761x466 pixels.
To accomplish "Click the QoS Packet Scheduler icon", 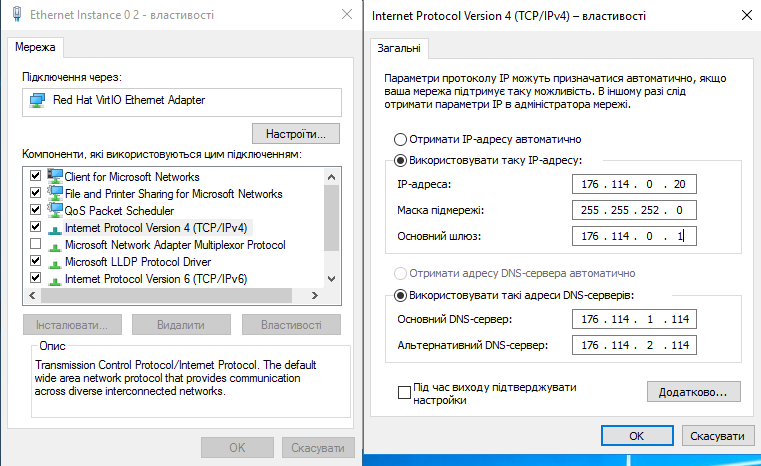I will (55, 210).
